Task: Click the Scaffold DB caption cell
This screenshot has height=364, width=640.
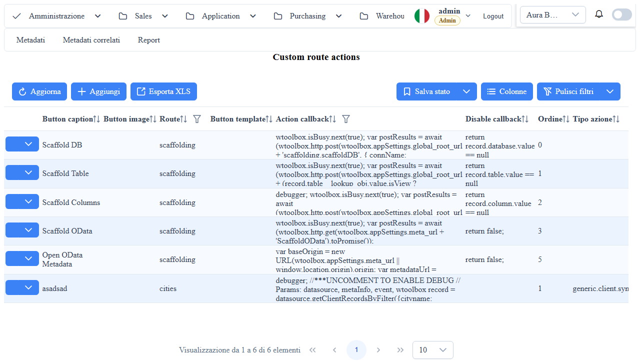Action: (x=62, y=145)
